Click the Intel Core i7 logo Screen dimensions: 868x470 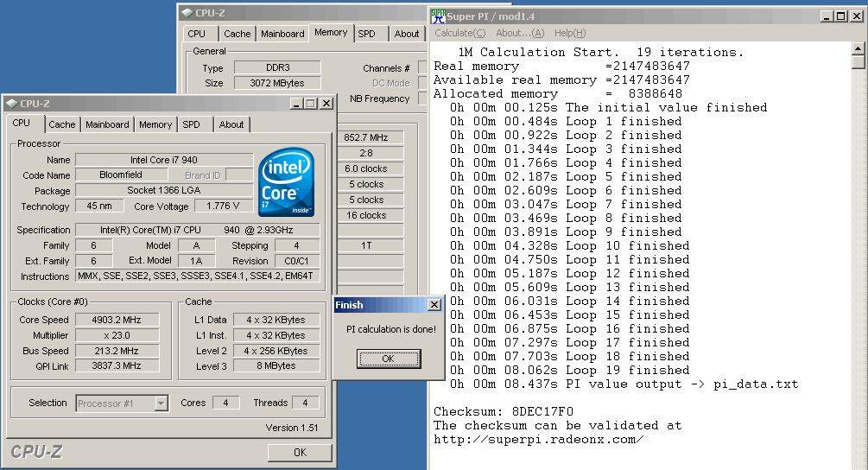286,182
